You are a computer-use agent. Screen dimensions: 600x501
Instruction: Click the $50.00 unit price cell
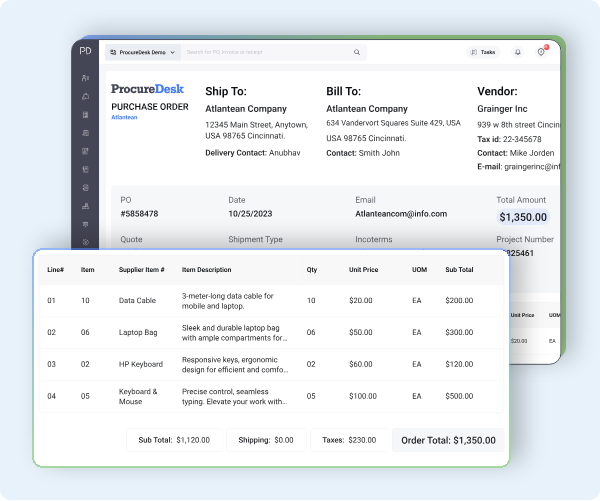(x=360, y=332)
